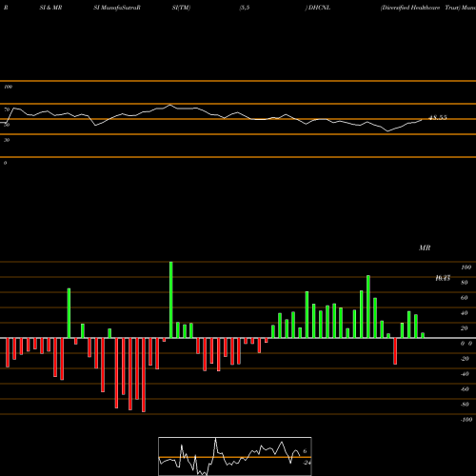The height and width of the screenshot is (476, 476).
Task: Click the '-60' axis label of MR chart
Action: [465, 389]
